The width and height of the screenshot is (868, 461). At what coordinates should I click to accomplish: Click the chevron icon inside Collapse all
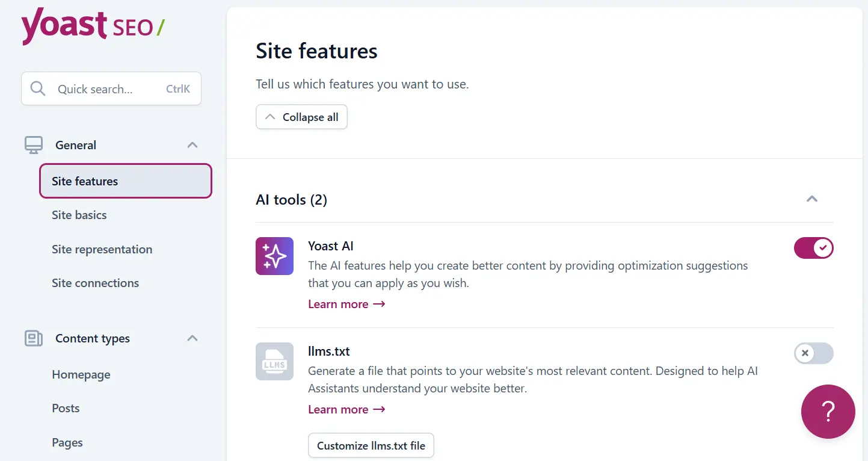pyautogui.click(x=271, y=117)
